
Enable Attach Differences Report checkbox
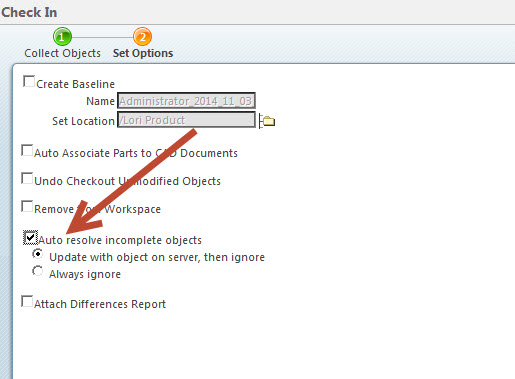pyautogui.click(x=27, y=301)
